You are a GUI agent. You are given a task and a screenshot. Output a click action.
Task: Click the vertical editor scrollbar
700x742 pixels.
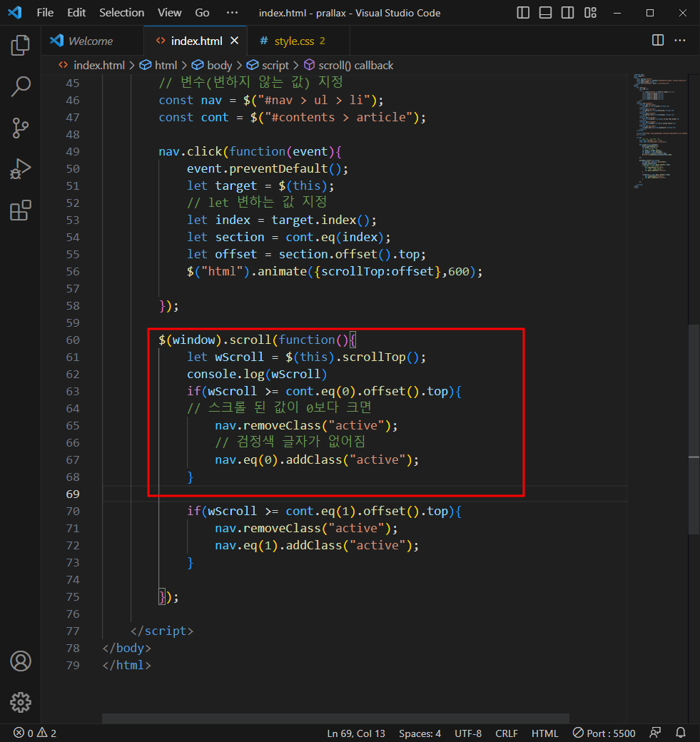click(x=694, y=430)
